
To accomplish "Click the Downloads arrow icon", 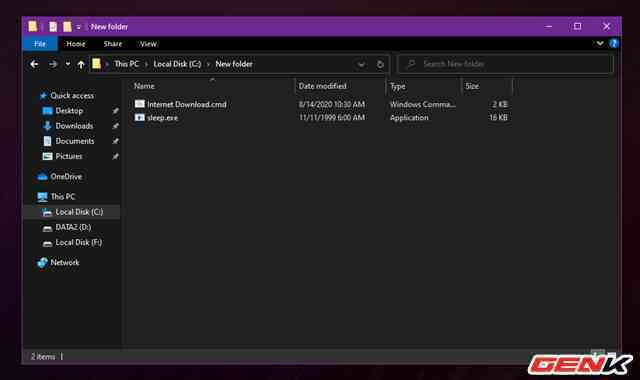I will pos(47,126).
